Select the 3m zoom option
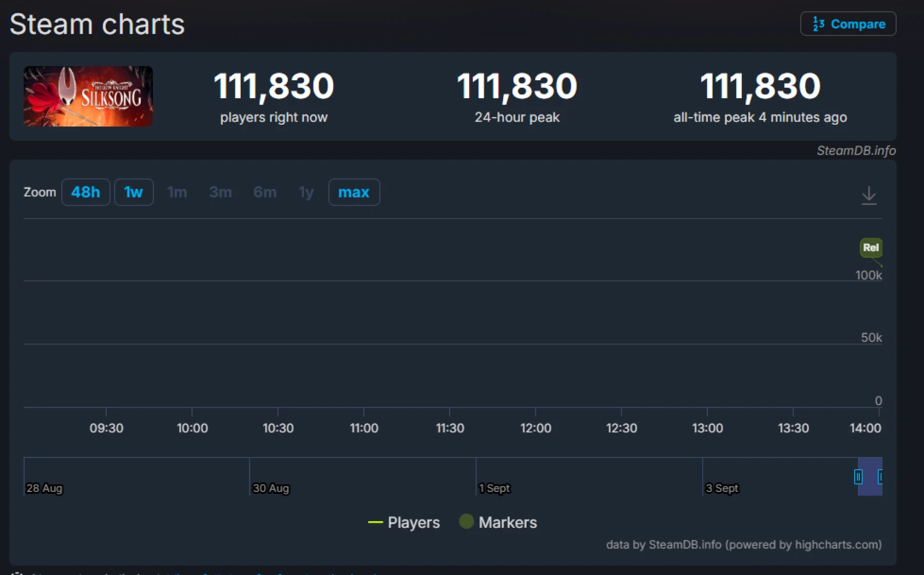Screen dimensions: 924x575 coord(220,192)
